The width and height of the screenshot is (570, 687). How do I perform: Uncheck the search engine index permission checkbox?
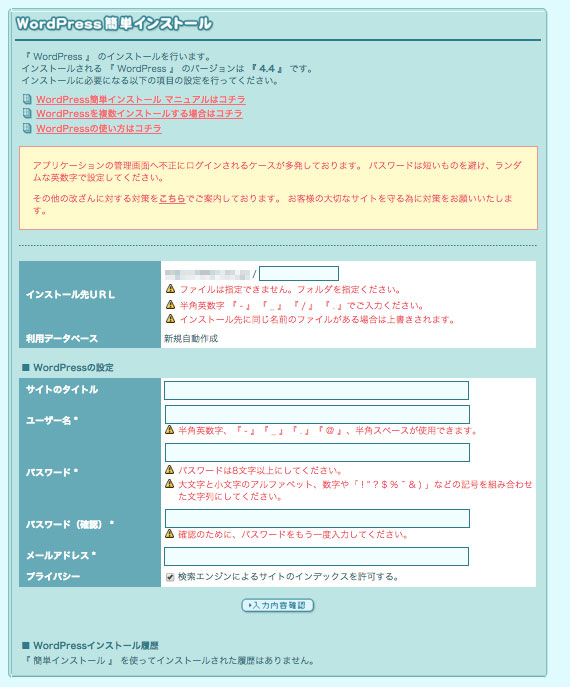[x=170, y=577]
